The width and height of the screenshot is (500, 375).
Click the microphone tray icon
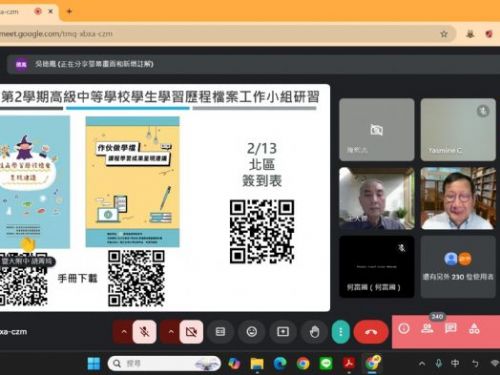[x=439, y=363]
